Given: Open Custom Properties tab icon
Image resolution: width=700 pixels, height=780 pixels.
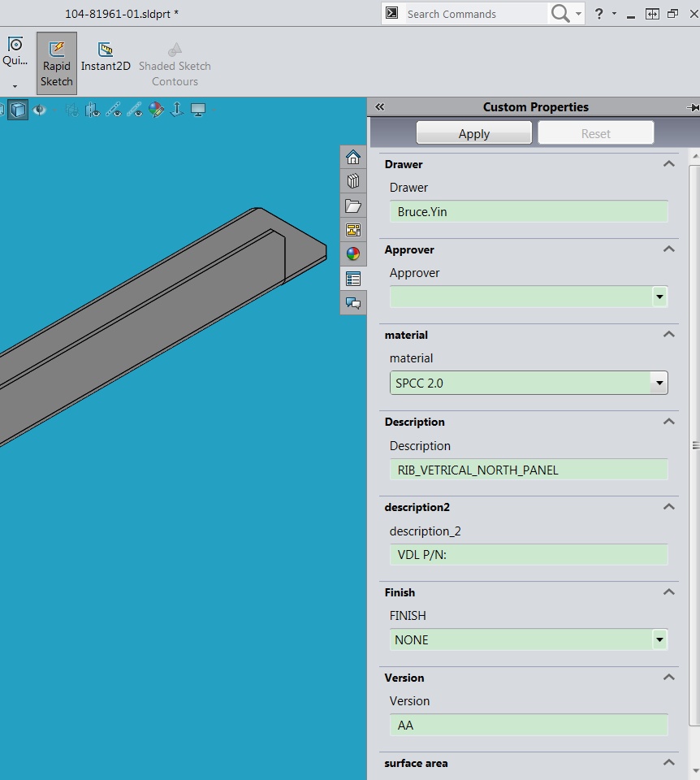Looking at the screenshot, I should pyautogui.click(x=353, y=279).
